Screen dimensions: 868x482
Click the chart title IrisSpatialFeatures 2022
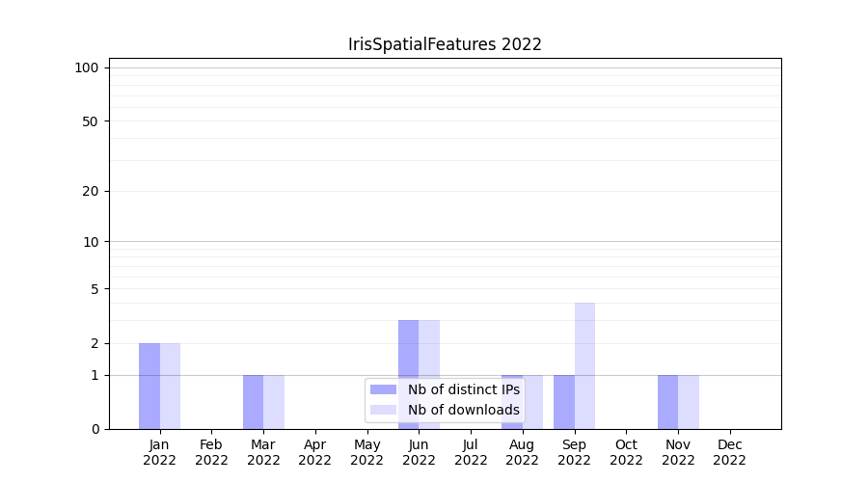pos(445,44)
